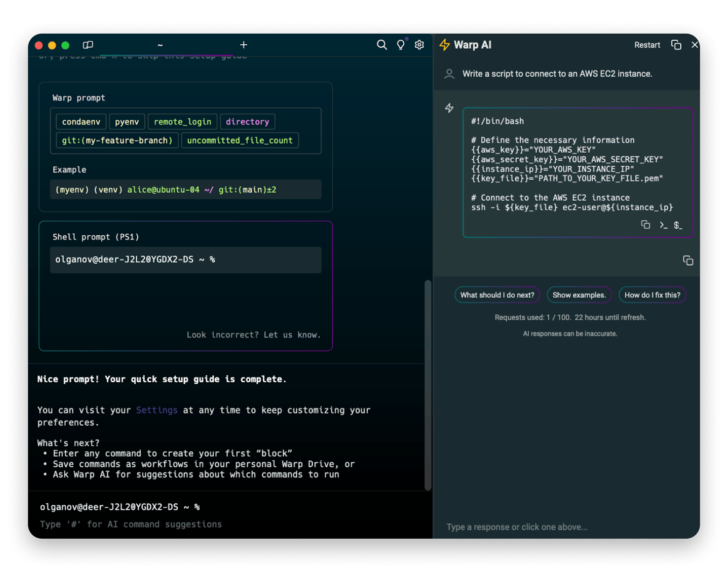Click the terminal pane vertical scrollbar
728x576 pixels.
428,385
